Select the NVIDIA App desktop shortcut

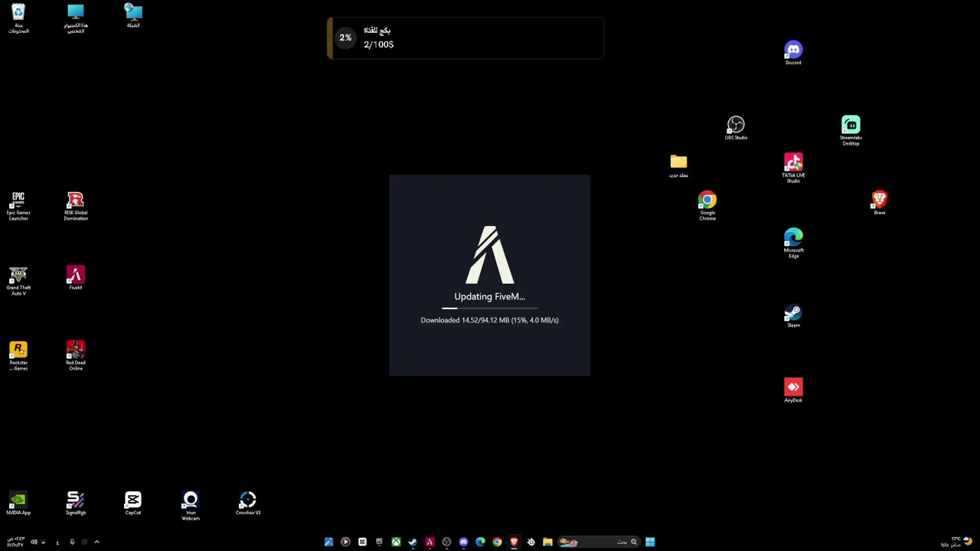point(18,504)
